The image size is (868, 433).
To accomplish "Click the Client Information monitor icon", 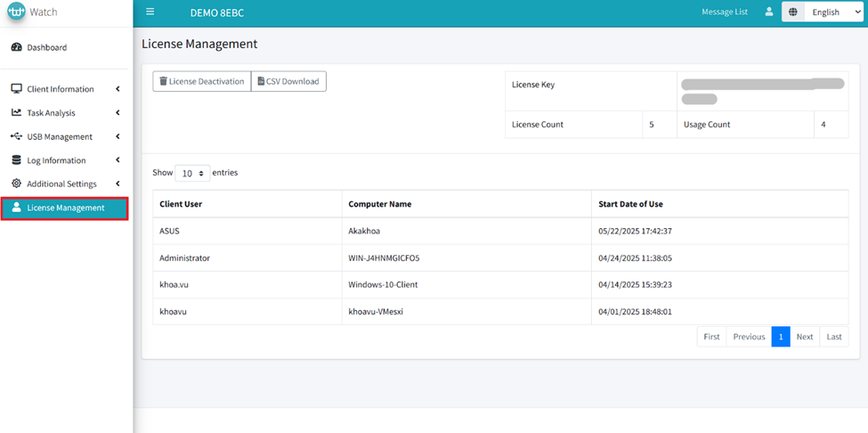I will point(16,89).
